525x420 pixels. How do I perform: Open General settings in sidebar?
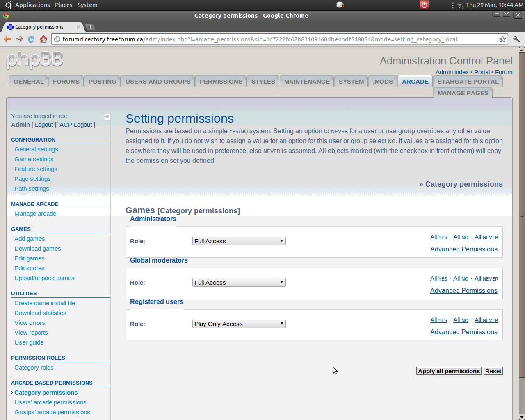coord(36,149)
